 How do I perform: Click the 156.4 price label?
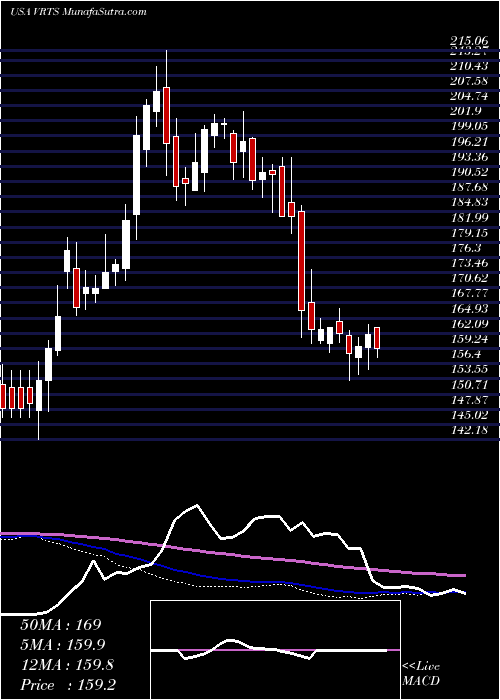click(467, 354)
